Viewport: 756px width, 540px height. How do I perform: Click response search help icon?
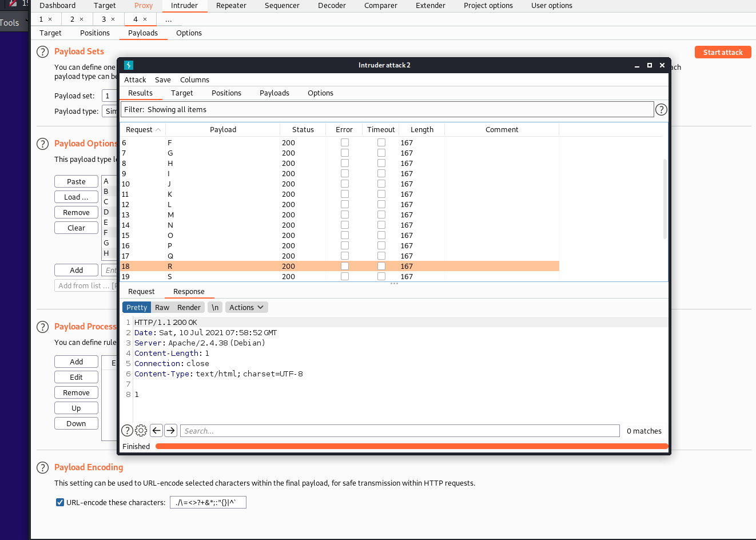click(127, 431)
